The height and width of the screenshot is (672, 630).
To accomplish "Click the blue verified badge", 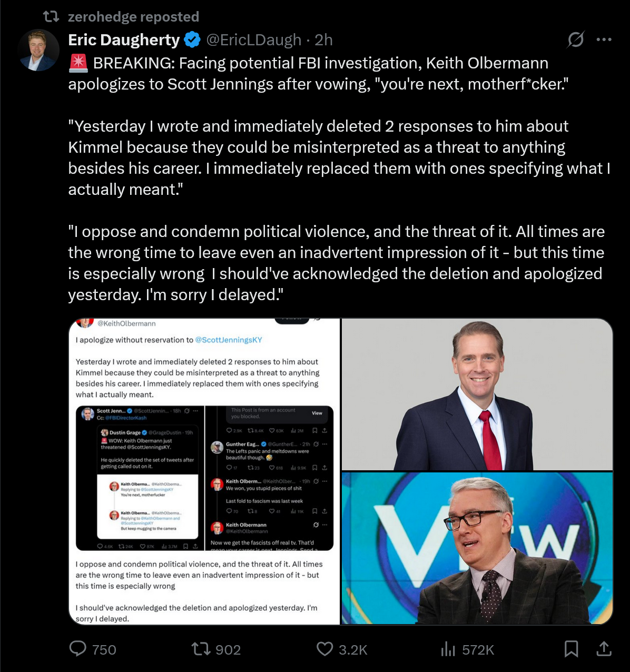I will click(x=192, y=39).
